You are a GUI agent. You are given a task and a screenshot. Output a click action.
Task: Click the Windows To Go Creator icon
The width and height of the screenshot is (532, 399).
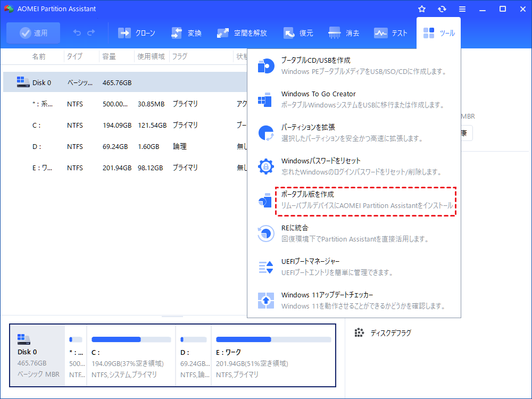click(265, 99)
